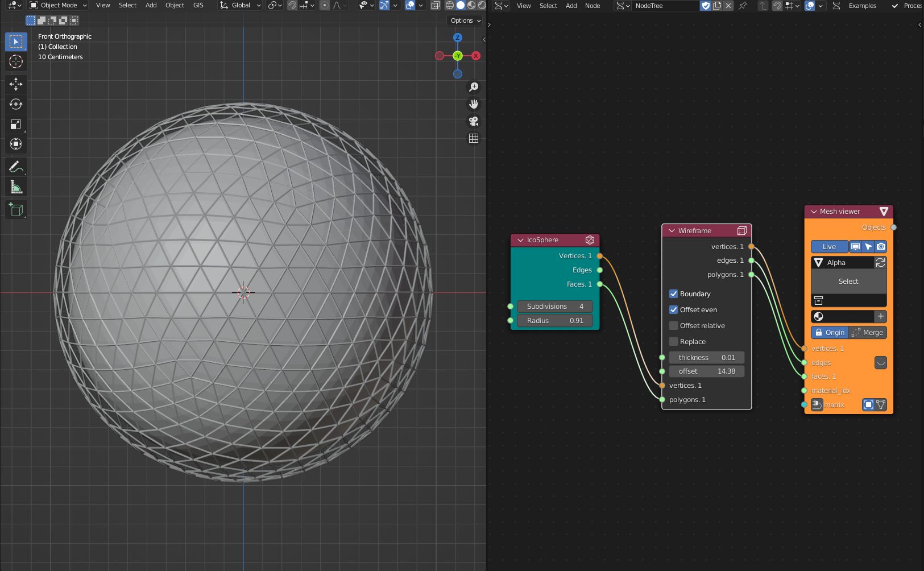The height and width of the screenshot is (571, 924).
Task: Enable the Replace checkbox
Action: pos(674,342)
